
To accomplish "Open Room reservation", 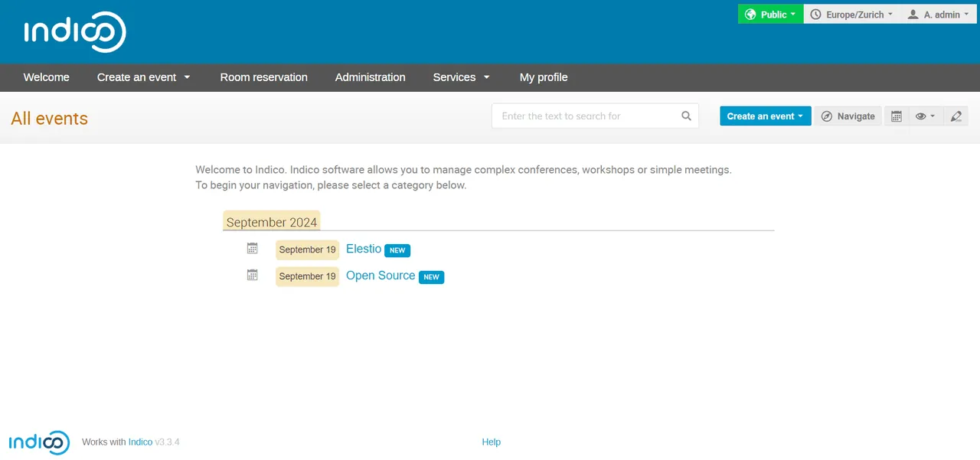I will pos(264,77).
